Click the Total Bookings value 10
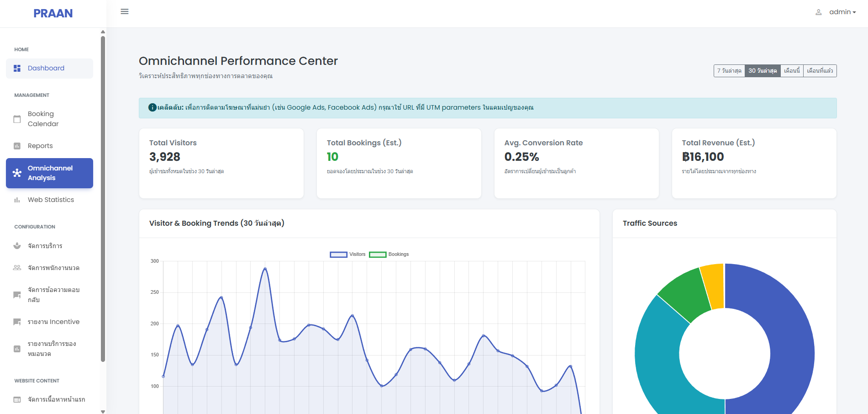 point(332,157)
